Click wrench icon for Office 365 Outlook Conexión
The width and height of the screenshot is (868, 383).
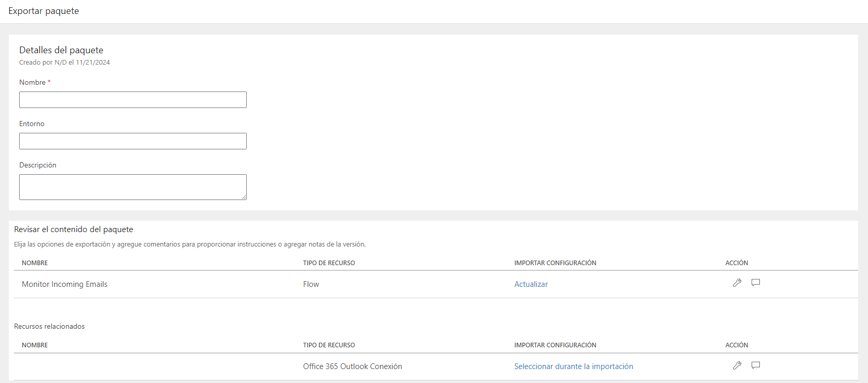tap(737, 365)
